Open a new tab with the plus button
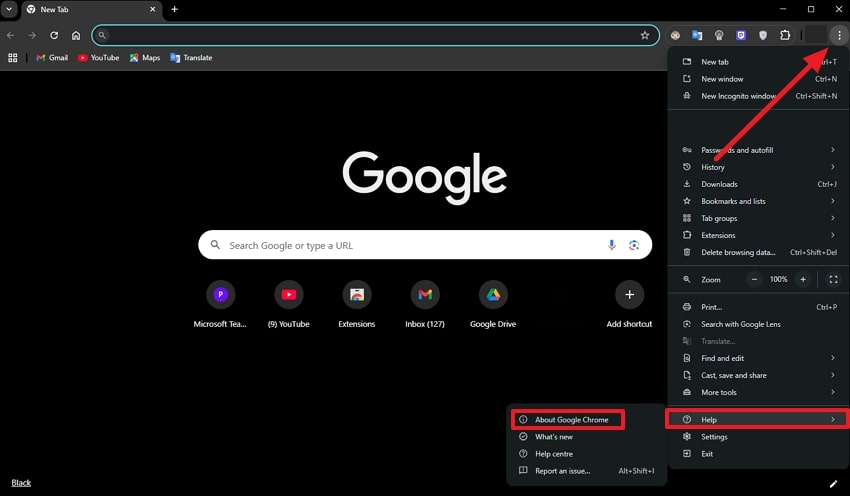The height and width of the screenshot is (496, 850). (x=175, y=9)
